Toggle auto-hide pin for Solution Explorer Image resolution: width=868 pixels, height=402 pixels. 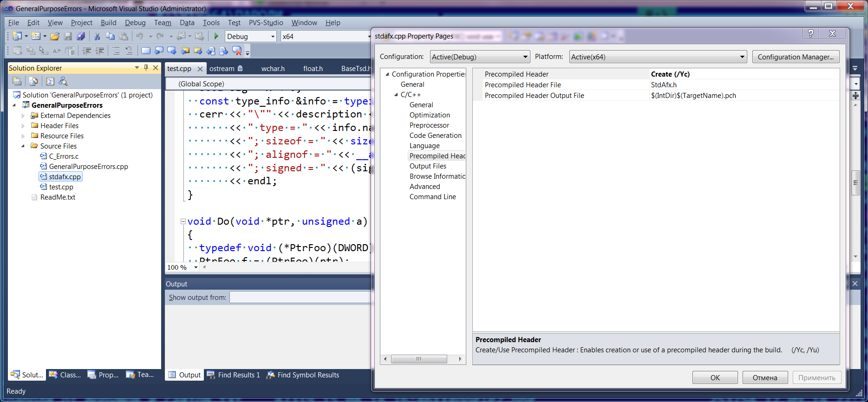(x=146, y=68)
